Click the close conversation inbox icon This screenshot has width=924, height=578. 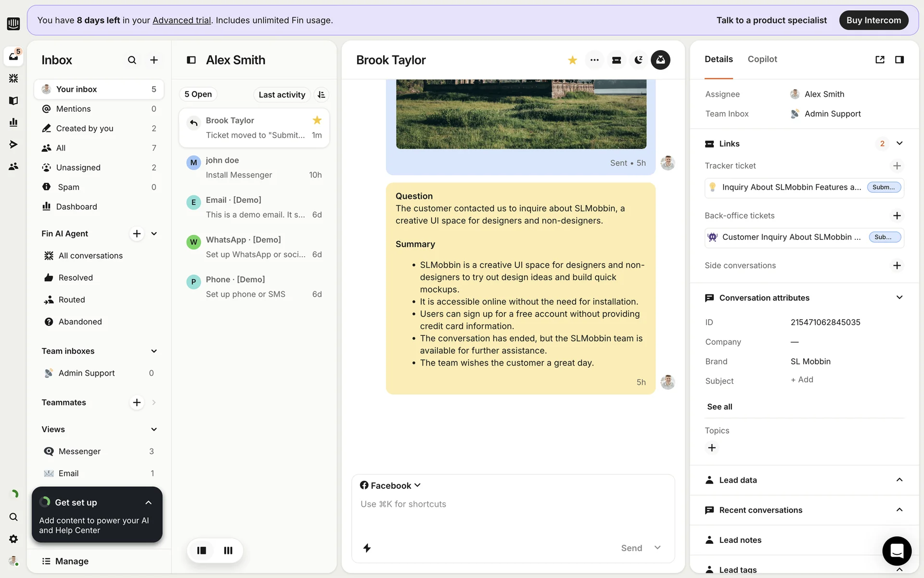click(661, 60)
